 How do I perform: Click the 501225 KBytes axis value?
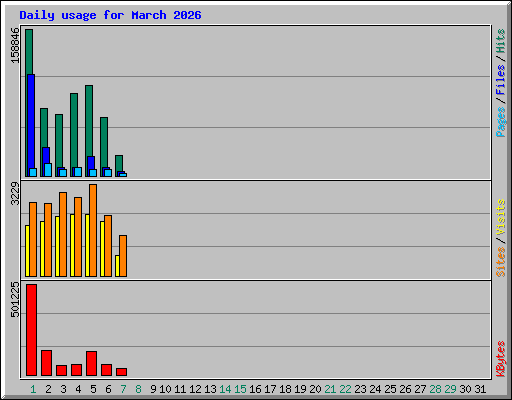15,300
